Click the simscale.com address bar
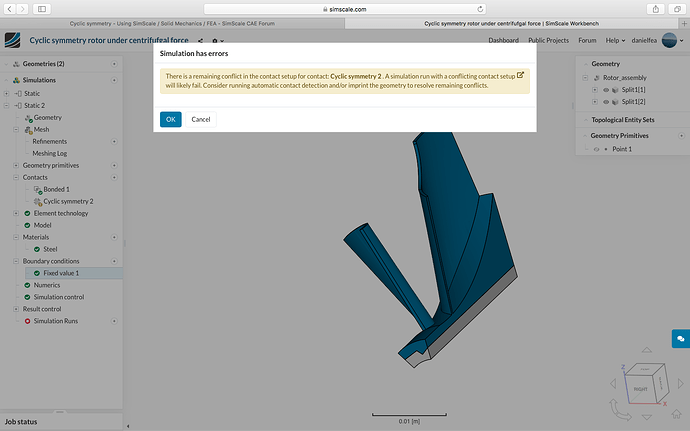Viewport: 690px width, 431px height. [345, 9]
